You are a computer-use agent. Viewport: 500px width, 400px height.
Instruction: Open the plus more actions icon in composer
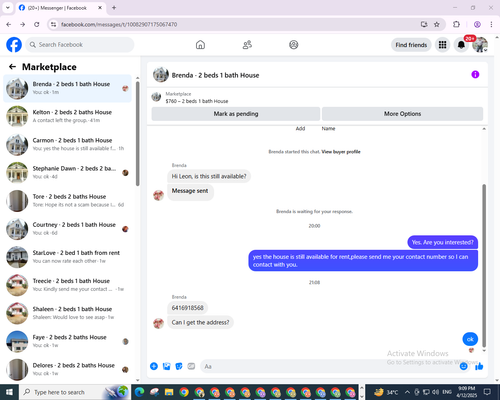point(154,366)
